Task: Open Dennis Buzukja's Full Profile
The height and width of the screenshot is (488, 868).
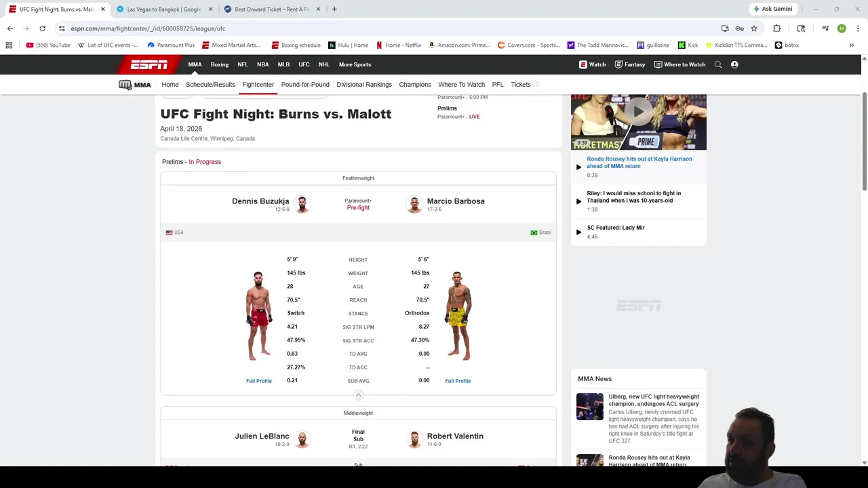Action: pyautogui.click(x=259, y=381)
